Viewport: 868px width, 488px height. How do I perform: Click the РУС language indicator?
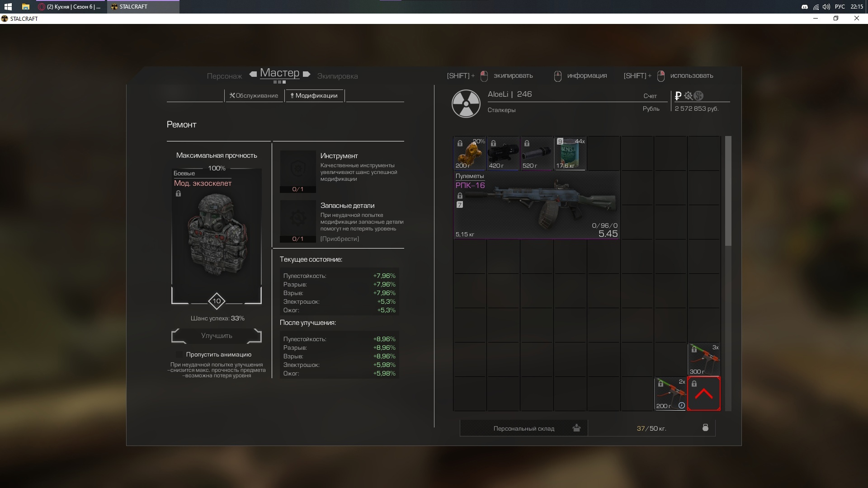point(840,7)
